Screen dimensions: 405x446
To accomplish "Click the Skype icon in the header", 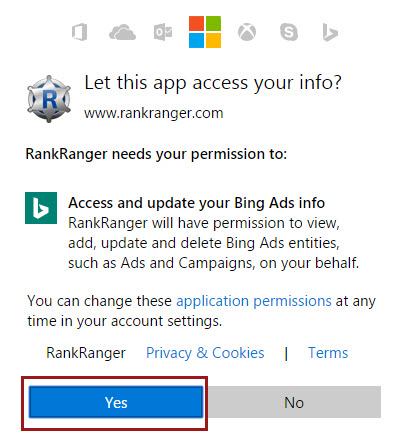I will [x=289, y=32].
